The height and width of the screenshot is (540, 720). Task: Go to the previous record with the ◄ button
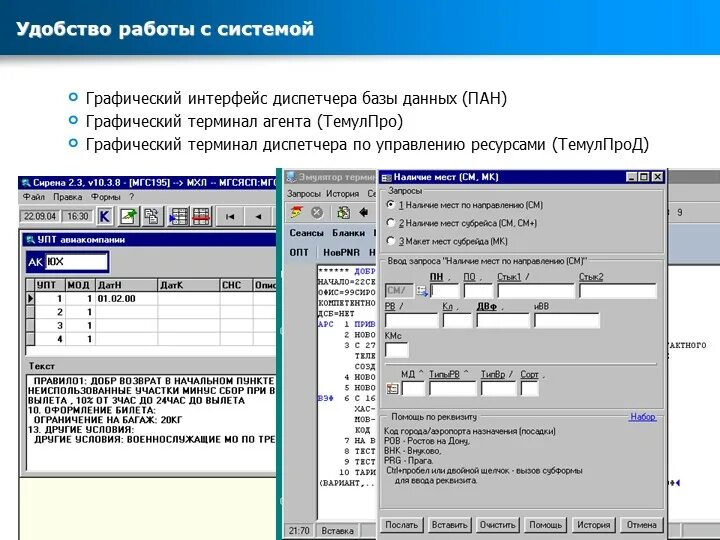pos(259,216)
